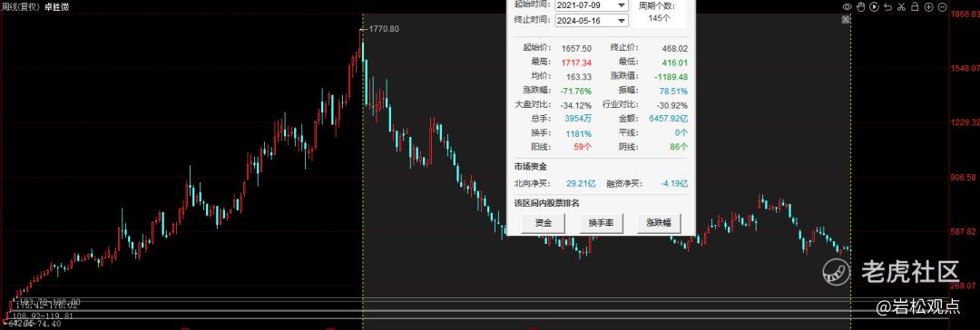Click the 卓胜微 stock name label
This screenshot has width=980, height=330.
pos(57,7)
